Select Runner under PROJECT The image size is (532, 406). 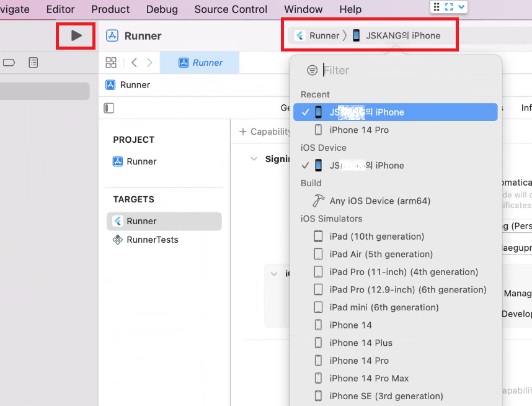[135, 161]
